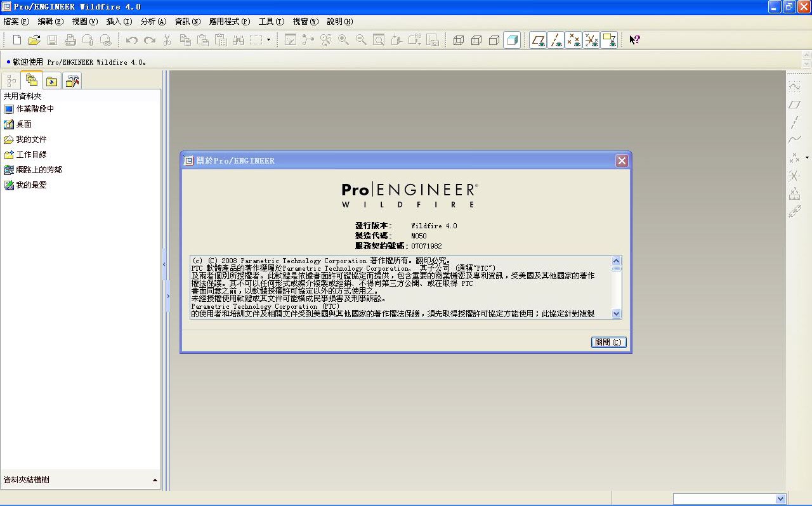Image resolution: width=812 pixels, height=506 pixels.
Task: Switch to hidden line display mode
Action: pos(475,39)
